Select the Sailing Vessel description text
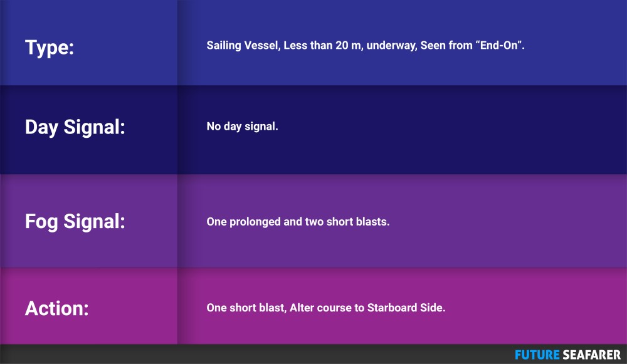The width and height of the screenshot is (627, 364). pos(365,46)
